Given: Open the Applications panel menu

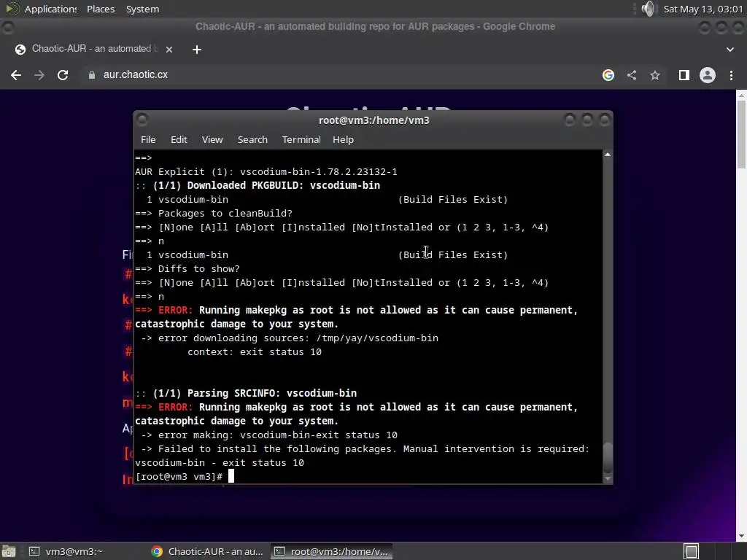Looking at the screenshot, I should pos(50,9).
